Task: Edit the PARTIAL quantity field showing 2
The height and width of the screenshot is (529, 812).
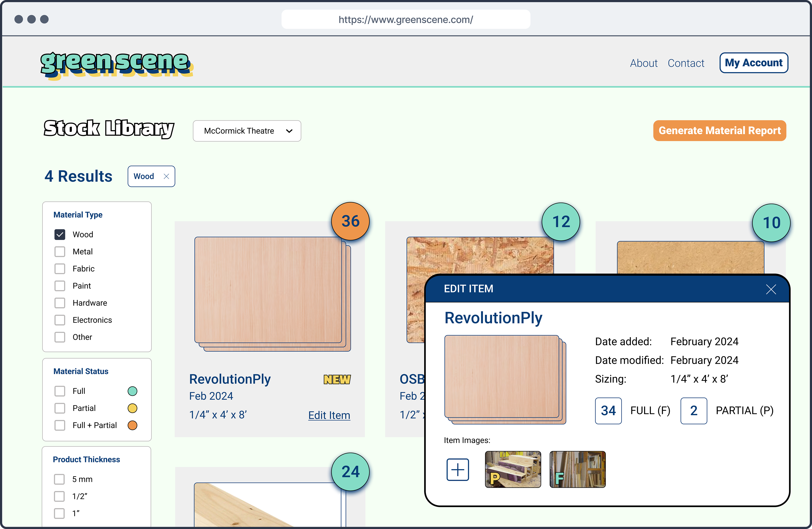Action: [x=694, y=411]
